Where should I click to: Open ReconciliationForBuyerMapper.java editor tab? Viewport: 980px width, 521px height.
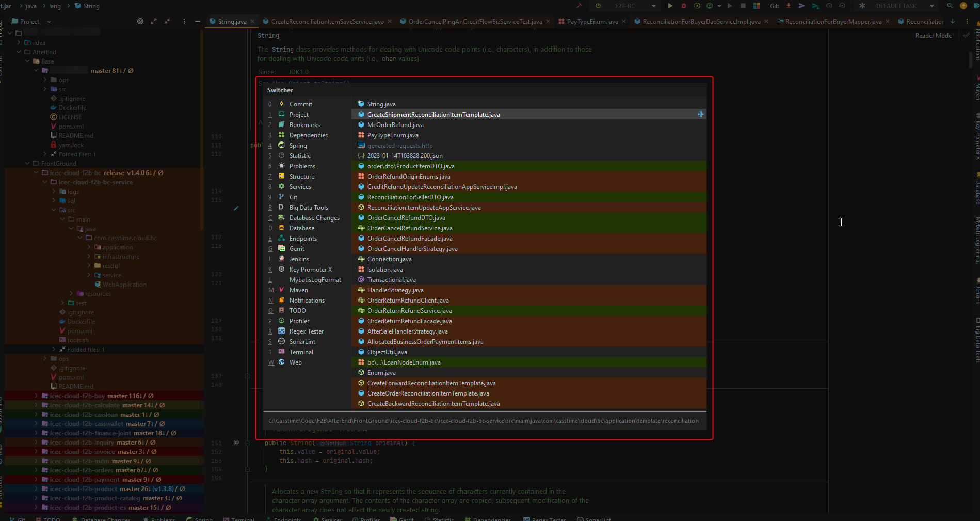point(833,21)
